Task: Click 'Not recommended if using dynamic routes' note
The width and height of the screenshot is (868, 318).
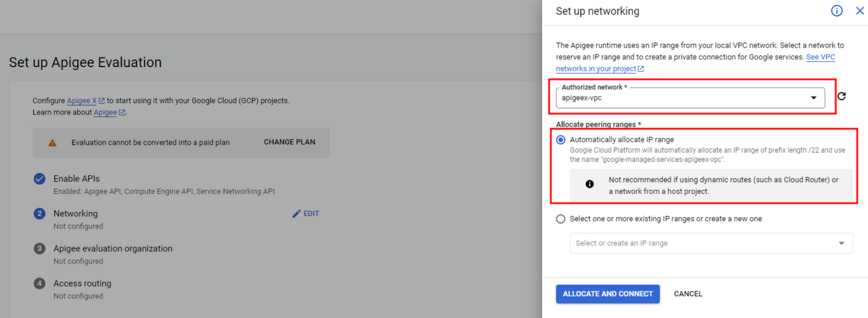Action: (723, 186)
